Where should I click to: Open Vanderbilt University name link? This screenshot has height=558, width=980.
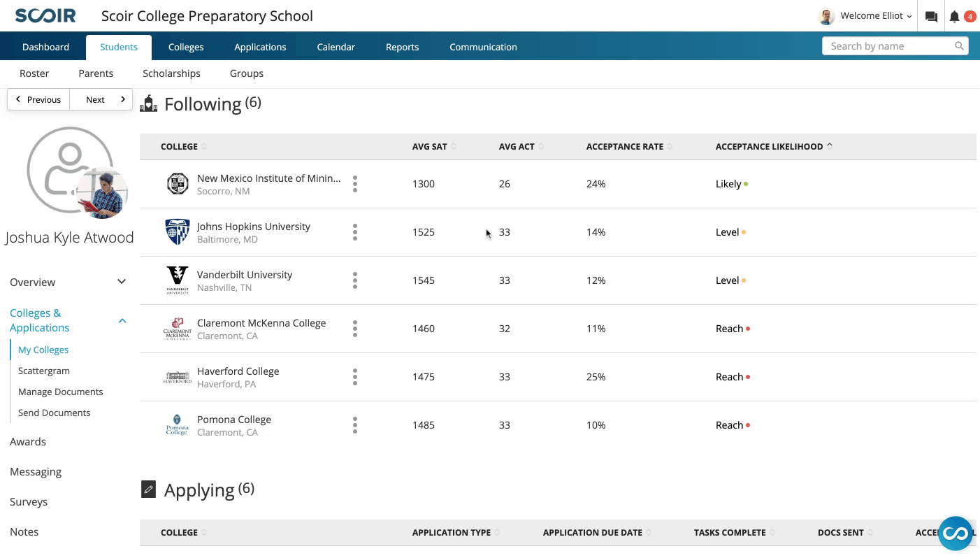245,275
